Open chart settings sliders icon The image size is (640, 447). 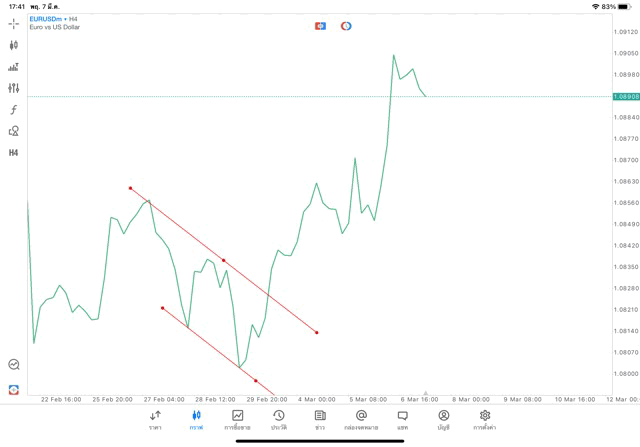click(13, 88)
